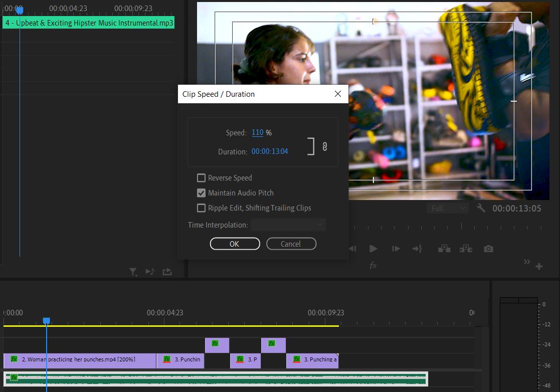Open the Time Interpolation dropdown

(x=288, y=225)
